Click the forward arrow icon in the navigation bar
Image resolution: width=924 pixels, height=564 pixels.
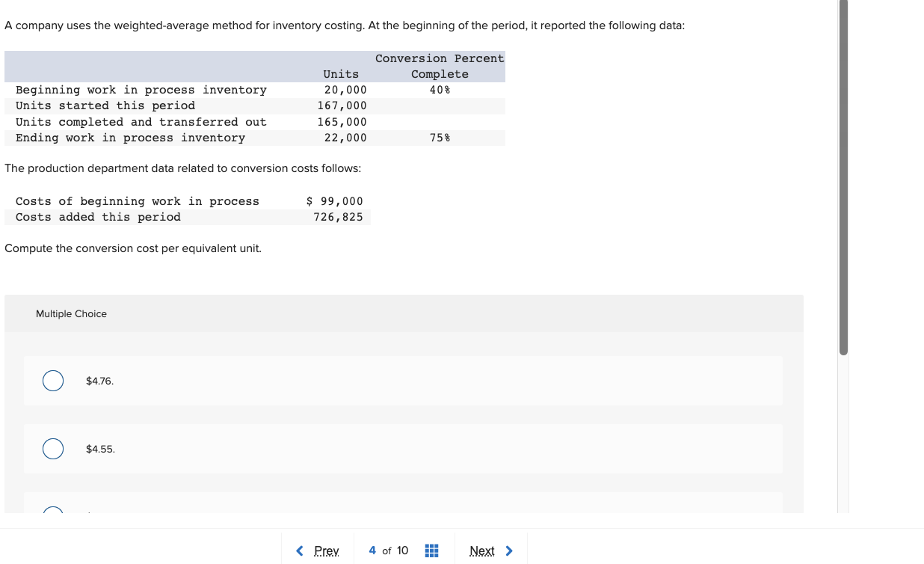[509, 551]
